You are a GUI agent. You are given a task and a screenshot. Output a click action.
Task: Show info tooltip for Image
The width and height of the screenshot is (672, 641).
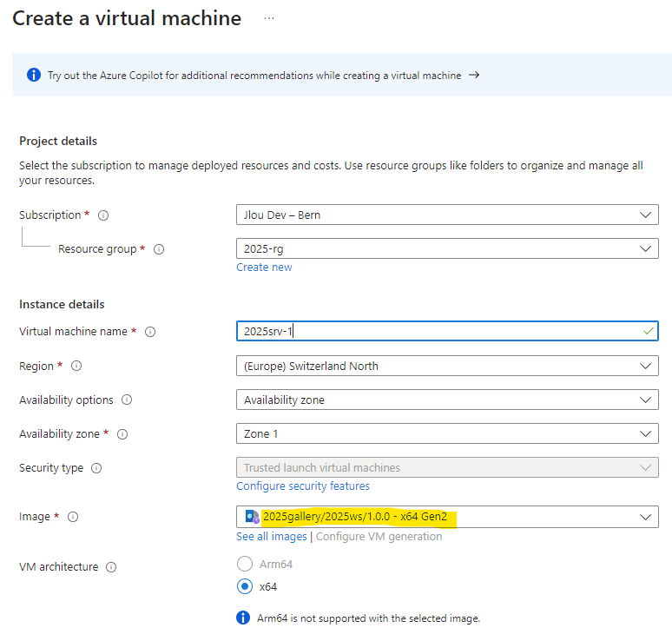[x=73, y=517]
